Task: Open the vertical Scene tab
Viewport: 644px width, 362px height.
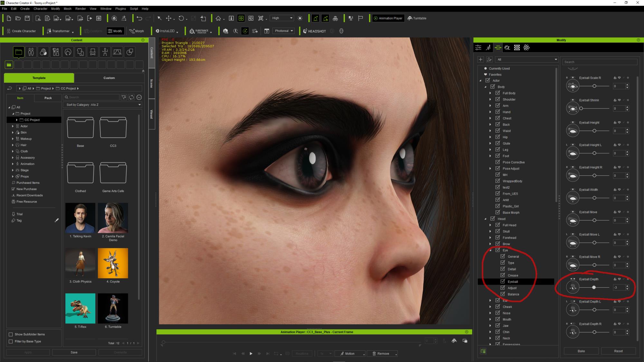Action: coord(152,84)
